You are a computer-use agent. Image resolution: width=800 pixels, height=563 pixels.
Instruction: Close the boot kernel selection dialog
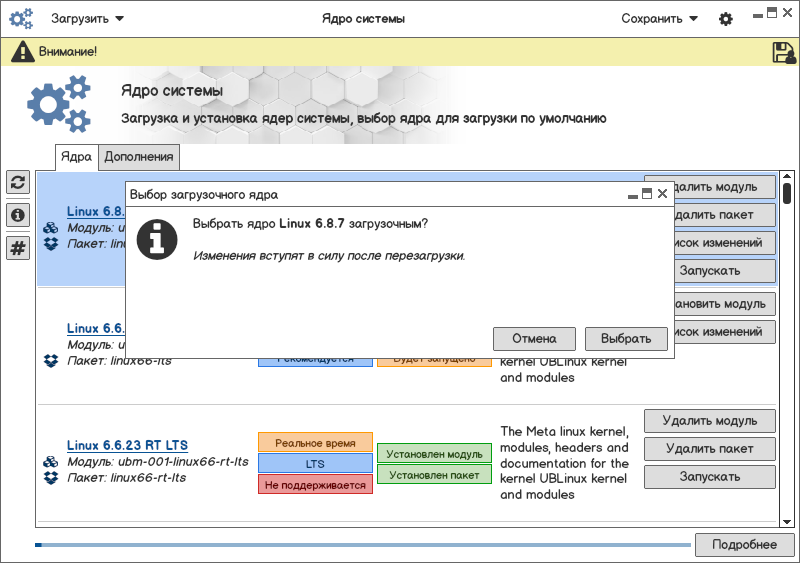pyautogui.click(x=662, y=194)
